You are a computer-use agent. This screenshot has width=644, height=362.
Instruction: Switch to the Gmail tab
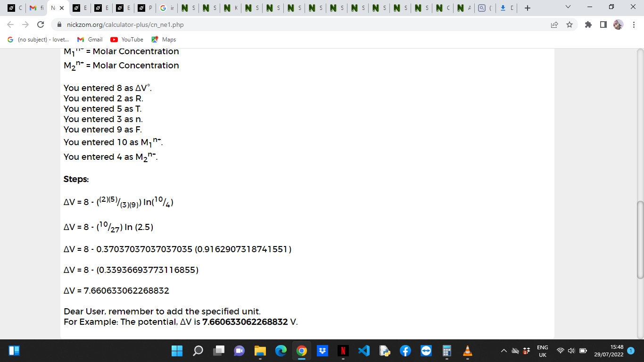click(35, 8)
